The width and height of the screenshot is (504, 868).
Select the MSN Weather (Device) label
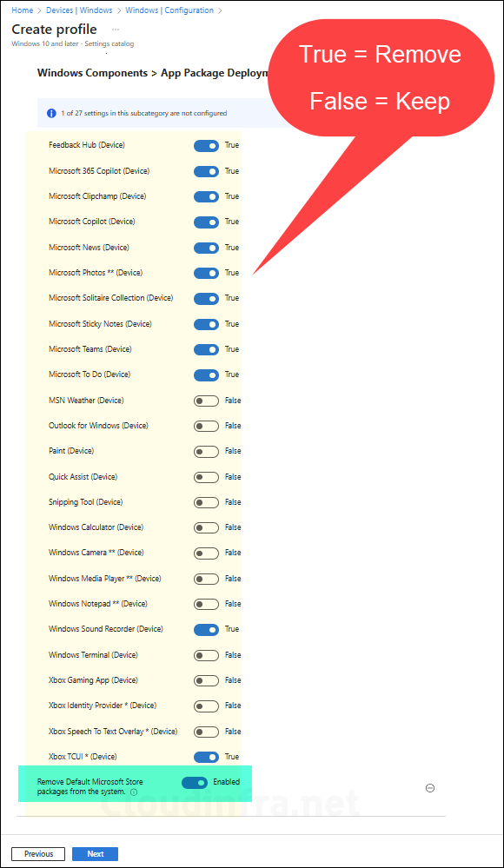coord(86,401)
